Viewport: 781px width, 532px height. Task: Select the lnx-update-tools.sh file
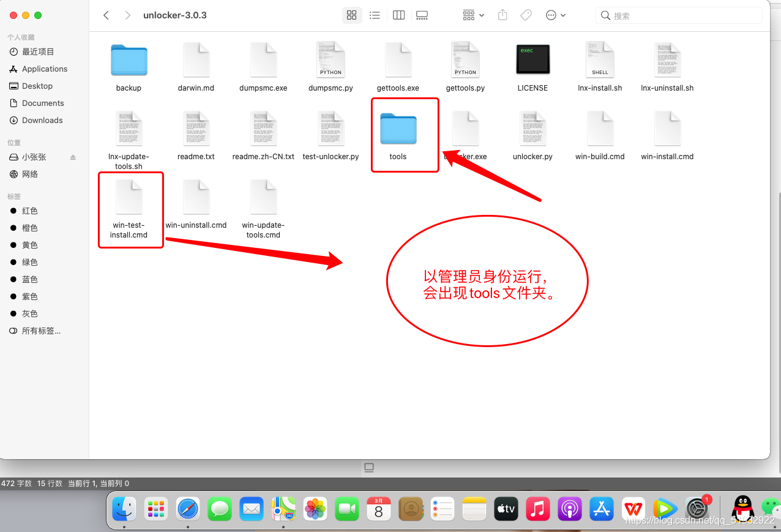point(129,129)
